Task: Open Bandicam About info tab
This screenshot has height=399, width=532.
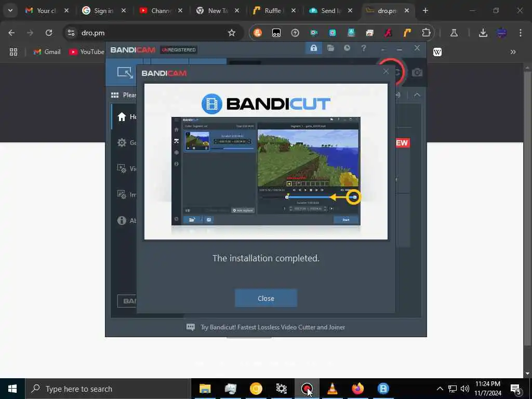Action: [x=124, y=220]
